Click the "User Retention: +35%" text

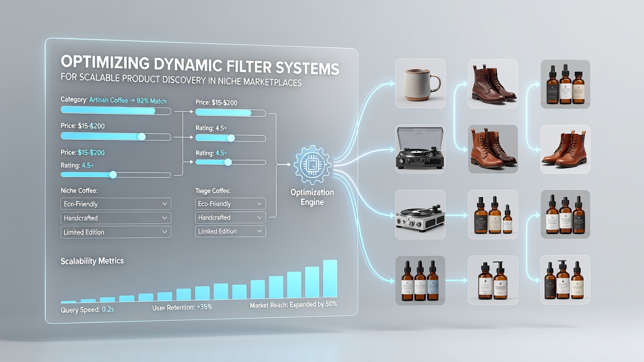(x=182, y=307)
